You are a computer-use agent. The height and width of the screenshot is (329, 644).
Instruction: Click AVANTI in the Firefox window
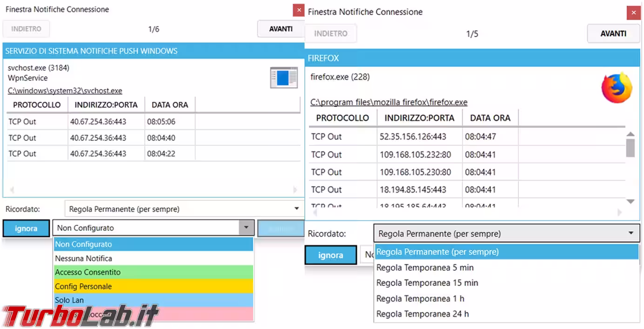(x=613, y=33)
